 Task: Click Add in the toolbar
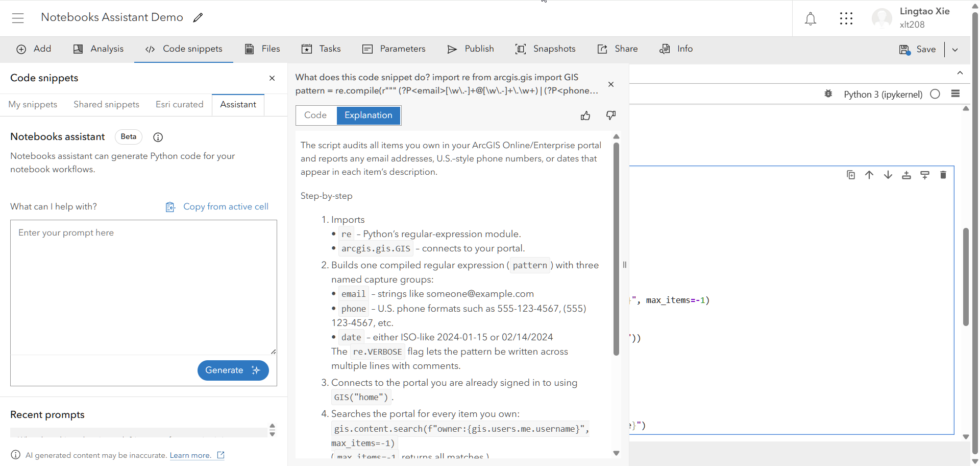[34, 49]
